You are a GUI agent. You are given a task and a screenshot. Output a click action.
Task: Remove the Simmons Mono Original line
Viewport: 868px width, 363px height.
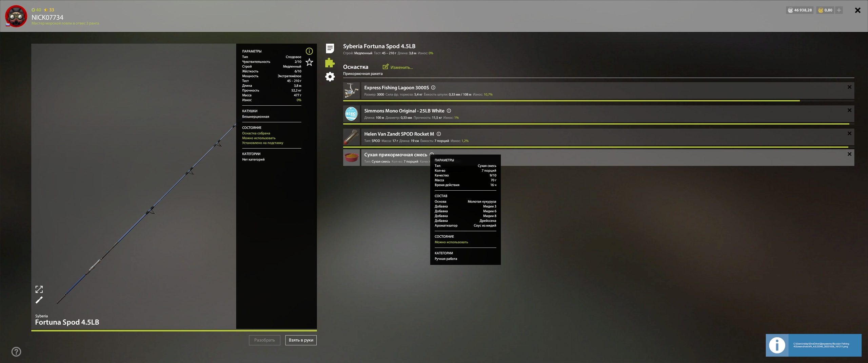click(x=849, y=110)
